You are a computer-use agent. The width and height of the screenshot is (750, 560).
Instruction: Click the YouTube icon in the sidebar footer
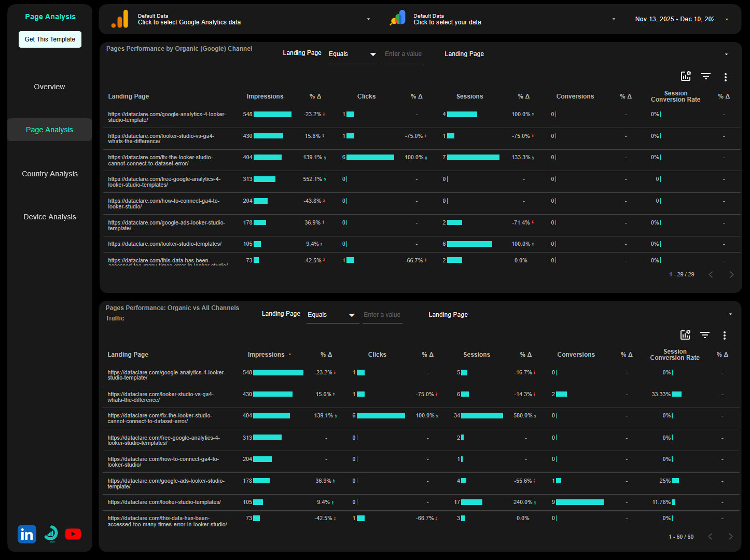73,534
